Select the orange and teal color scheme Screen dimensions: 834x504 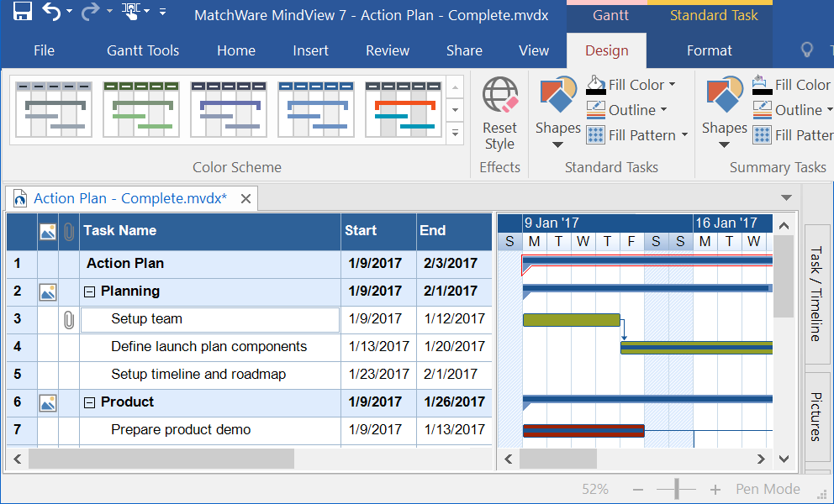(x=404, y=109)
